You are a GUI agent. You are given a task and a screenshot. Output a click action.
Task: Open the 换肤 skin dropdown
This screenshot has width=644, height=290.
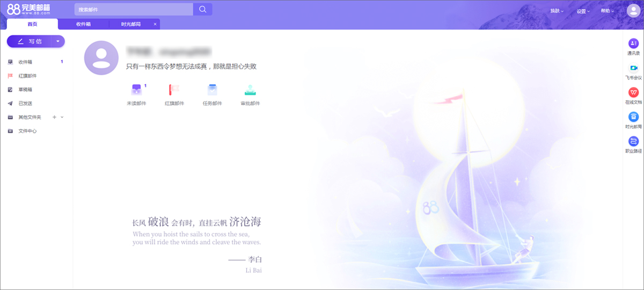(557, 11)
